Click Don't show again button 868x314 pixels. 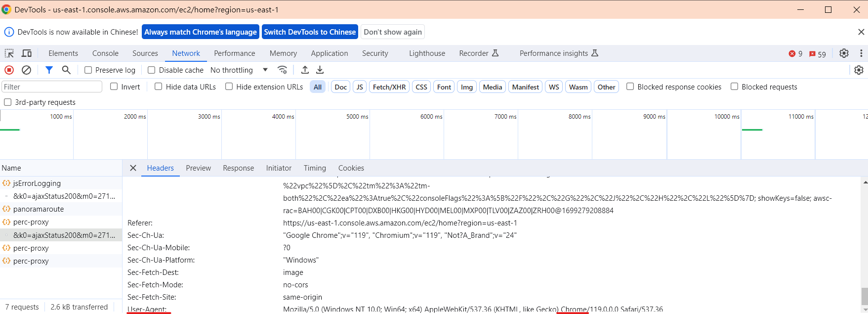(x=393, y=32)
